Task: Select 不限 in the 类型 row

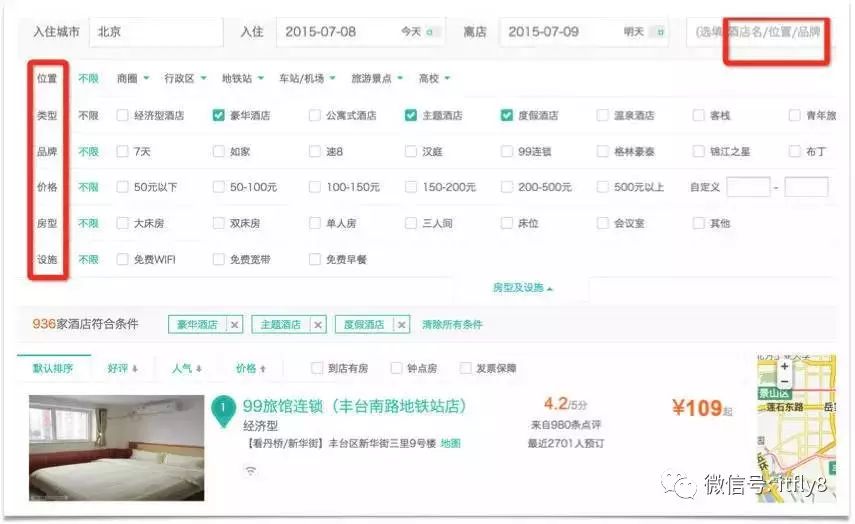Action: [x=88, y=115]
